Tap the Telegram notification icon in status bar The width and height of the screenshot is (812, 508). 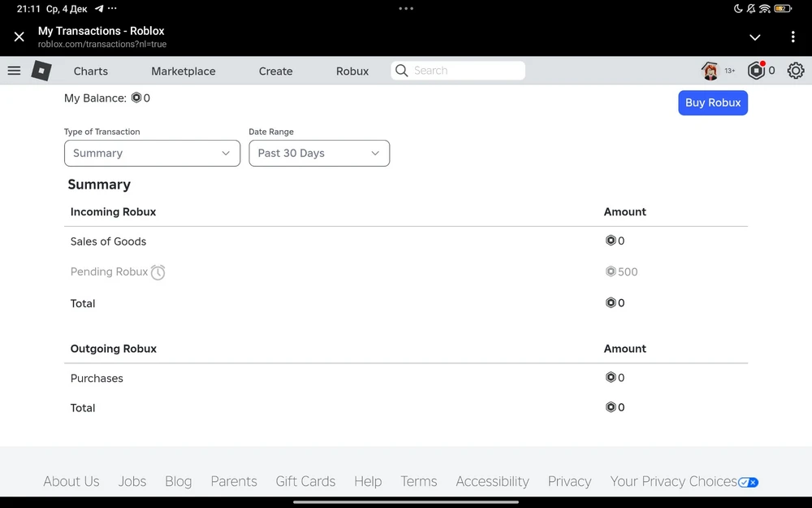click(99, 9)
